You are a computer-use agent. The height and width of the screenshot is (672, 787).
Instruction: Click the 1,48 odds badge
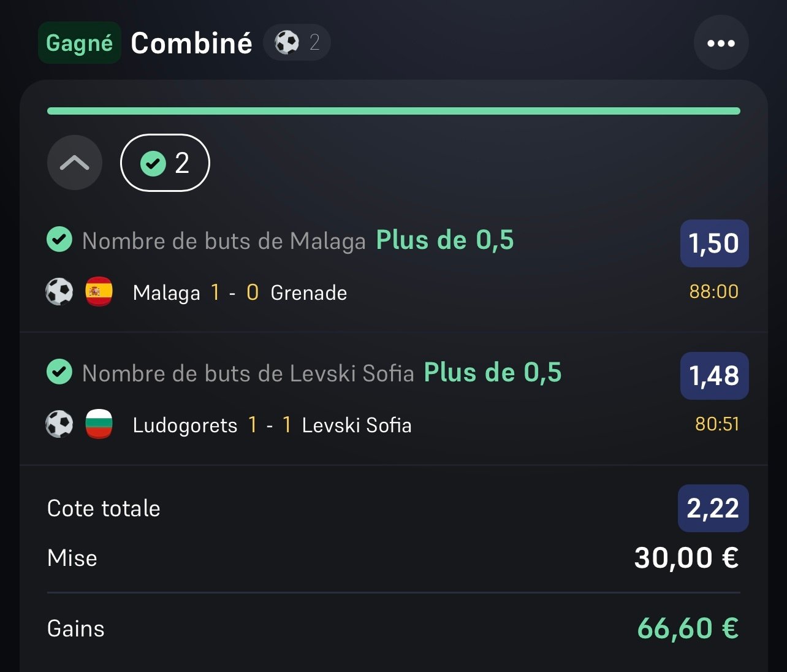(x=714, y=376)
